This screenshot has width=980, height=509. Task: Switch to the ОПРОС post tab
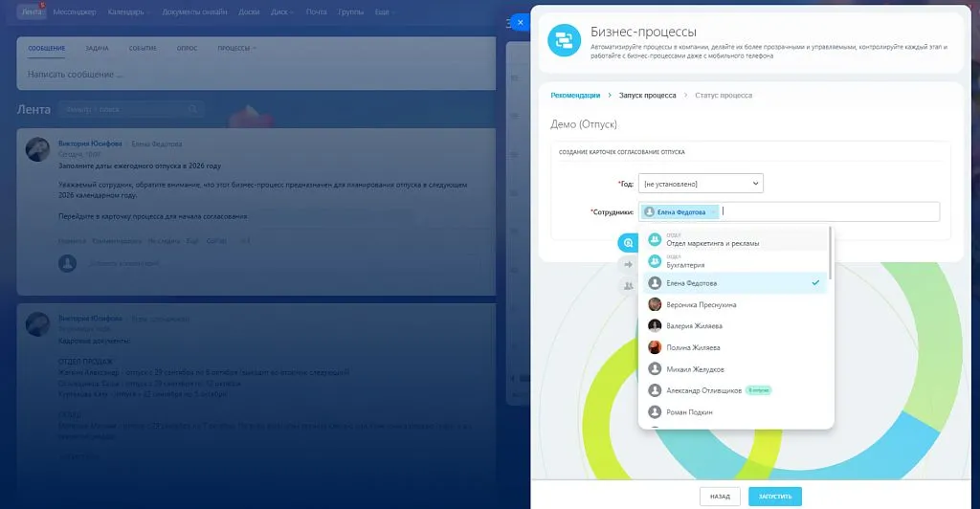pyautogui.click(x=187, y=48)
